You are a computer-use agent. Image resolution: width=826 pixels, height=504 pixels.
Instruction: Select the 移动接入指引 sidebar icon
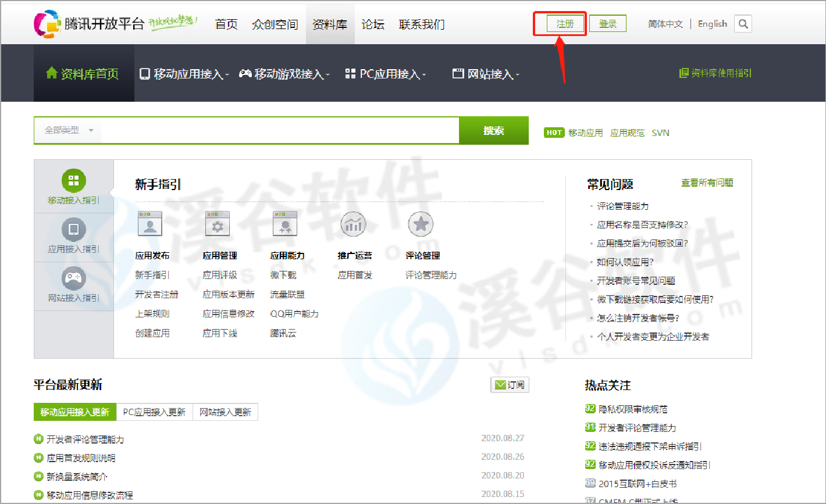(74, 181)
